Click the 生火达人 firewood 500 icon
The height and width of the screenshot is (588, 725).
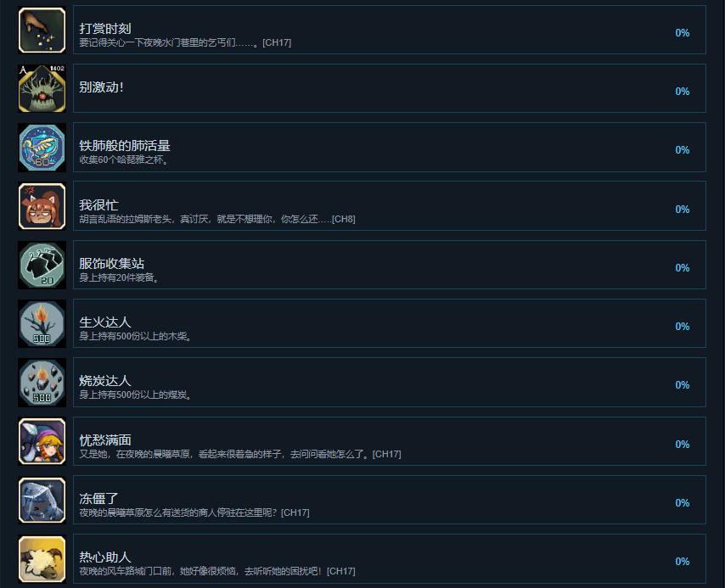click(42, 323)
